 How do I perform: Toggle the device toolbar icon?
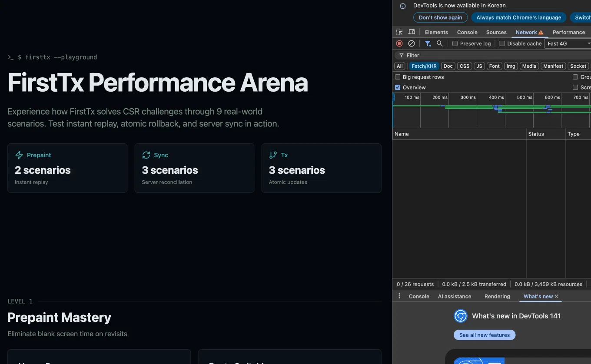[412, 32]
